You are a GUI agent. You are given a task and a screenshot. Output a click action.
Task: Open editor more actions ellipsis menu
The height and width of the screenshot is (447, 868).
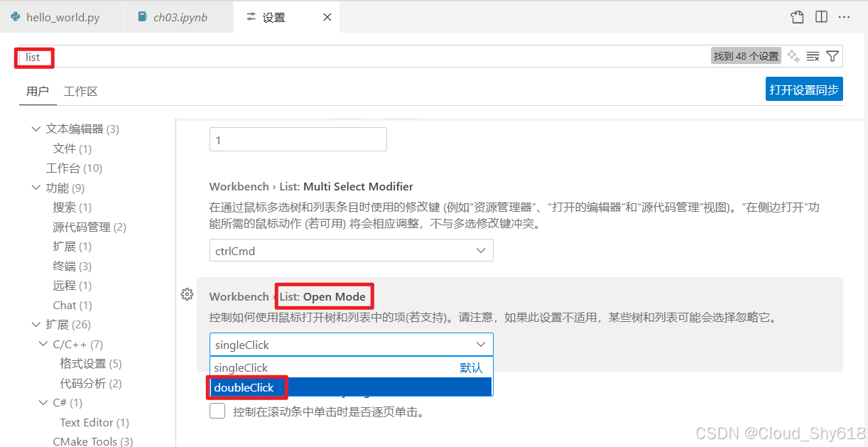(845, 17)
